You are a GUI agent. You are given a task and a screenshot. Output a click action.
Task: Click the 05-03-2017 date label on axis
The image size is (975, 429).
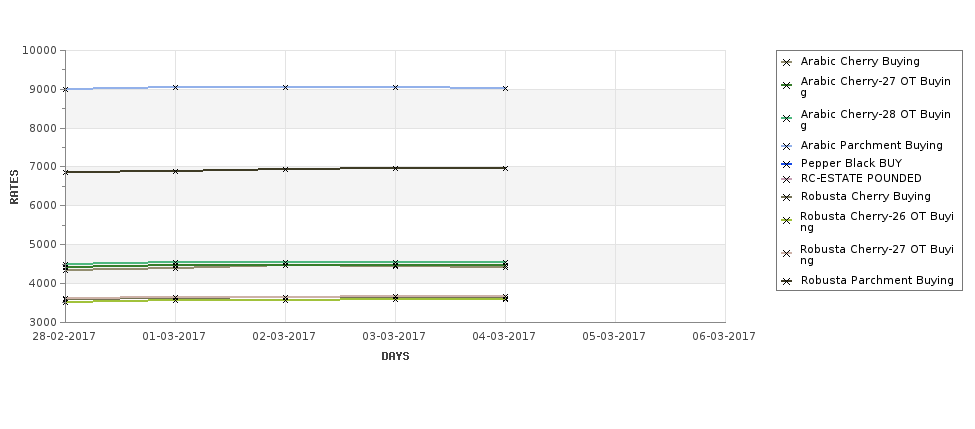pos(614,336)
